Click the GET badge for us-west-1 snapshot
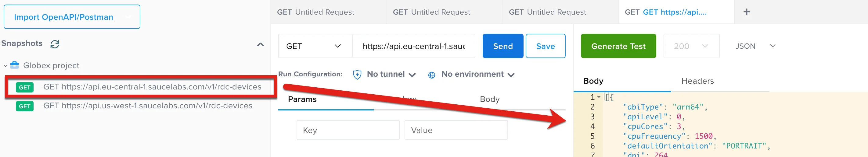Screen dimensions: 868x157 [25, 106]
